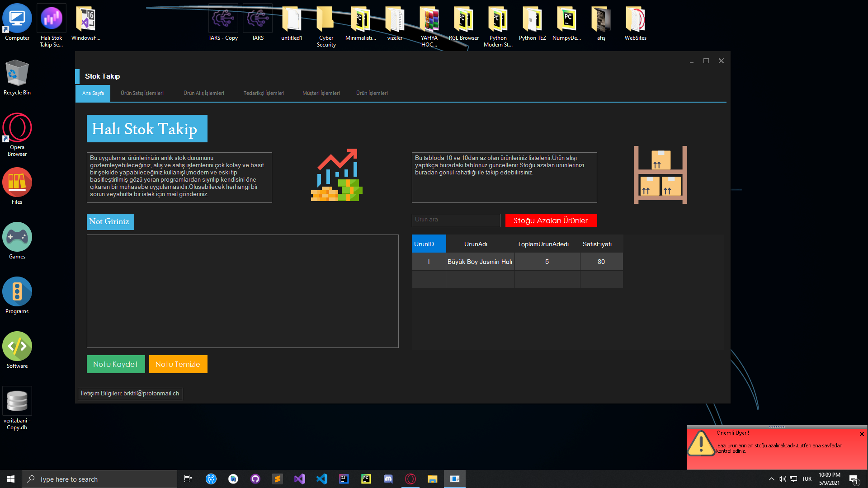868x488 pixels.
Task: Open the Müşteri İşlemleri tab
Action: click(x=321, y=93)
